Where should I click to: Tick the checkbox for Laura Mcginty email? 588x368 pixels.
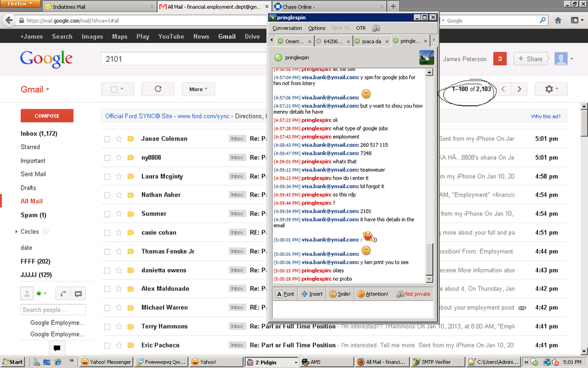(x=107, y=177)
